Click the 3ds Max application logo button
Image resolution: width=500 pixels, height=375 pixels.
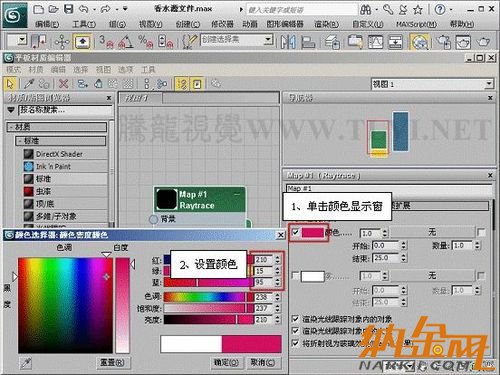point(15,15)
